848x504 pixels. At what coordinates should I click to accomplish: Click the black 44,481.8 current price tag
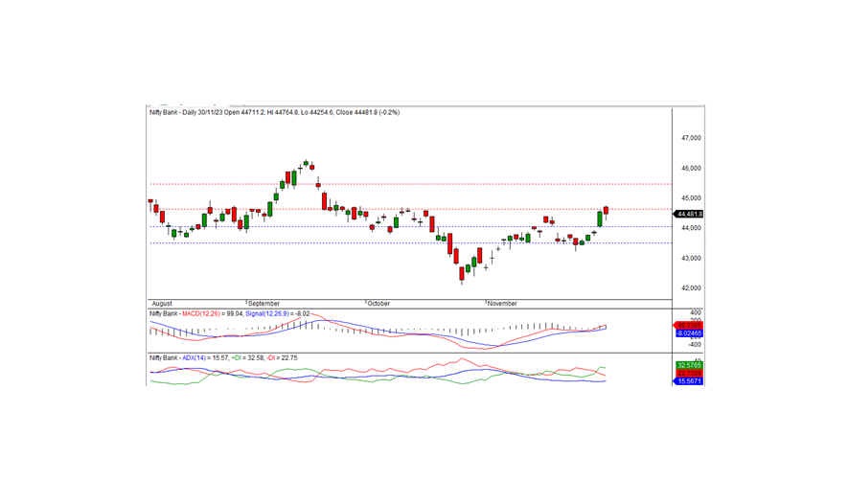tap(688, 214)
